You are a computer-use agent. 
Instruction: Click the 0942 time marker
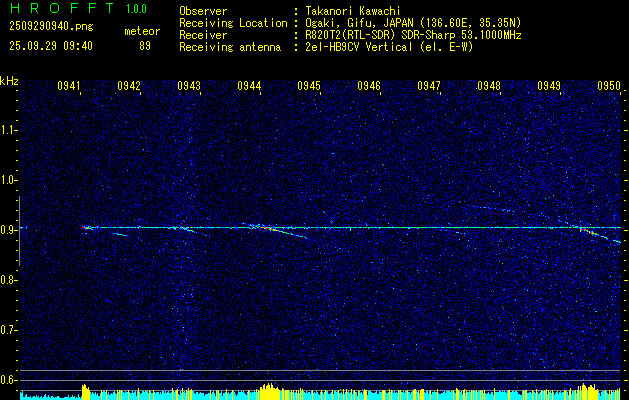pos(129,85)
